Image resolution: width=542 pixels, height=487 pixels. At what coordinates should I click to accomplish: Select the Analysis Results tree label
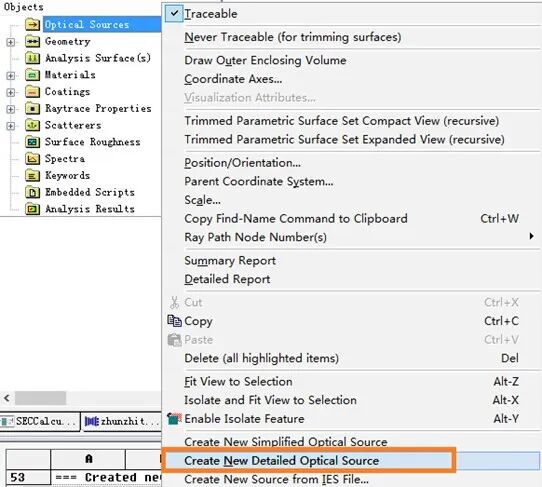click(90, 209)
